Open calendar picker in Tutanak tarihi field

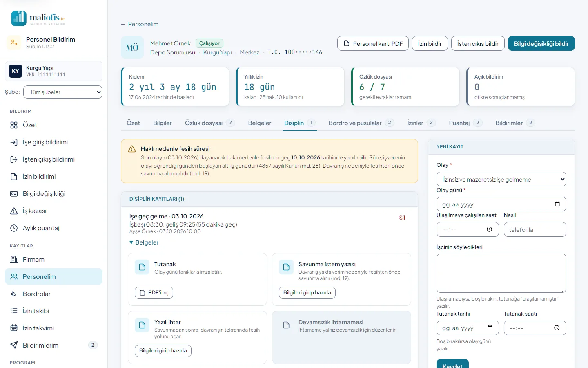(x=490, y=328)
